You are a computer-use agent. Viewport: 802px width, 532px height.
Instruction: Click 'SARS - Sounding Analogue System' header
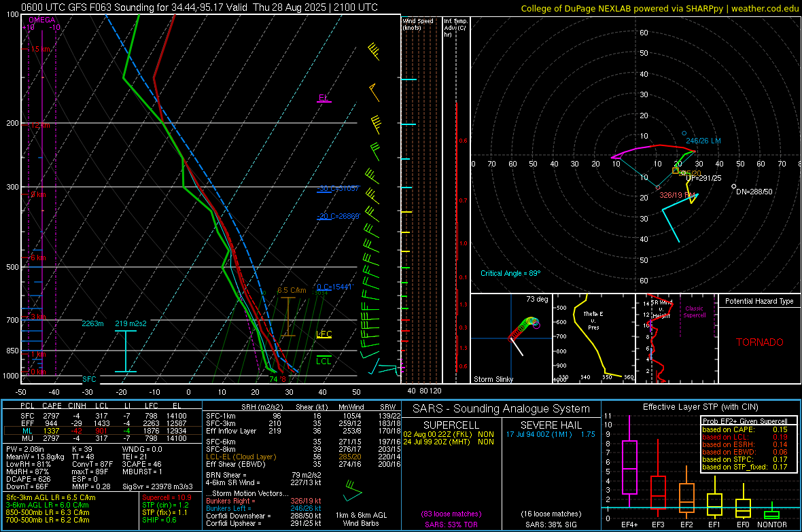(x=502, y=409)
